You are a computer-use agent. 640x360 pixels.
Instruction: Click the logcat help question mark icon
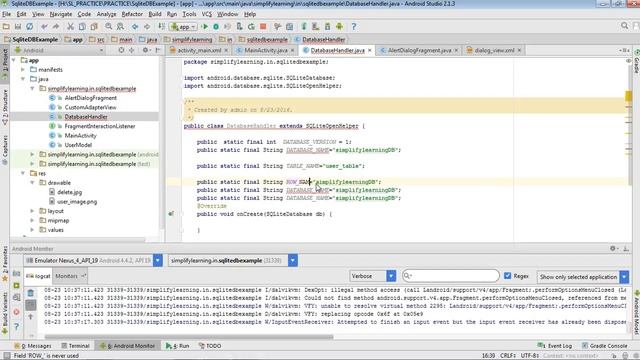click(16, 327)
